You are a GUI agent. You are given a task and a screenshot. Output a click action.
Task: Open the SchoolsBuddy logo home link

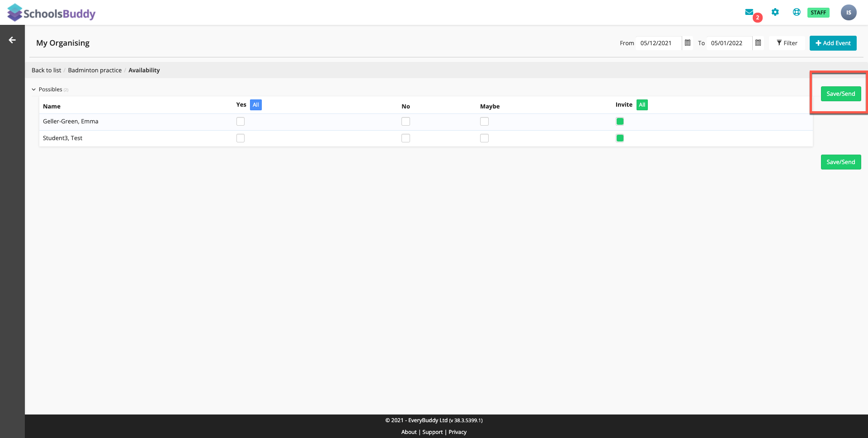coord(51,13)
